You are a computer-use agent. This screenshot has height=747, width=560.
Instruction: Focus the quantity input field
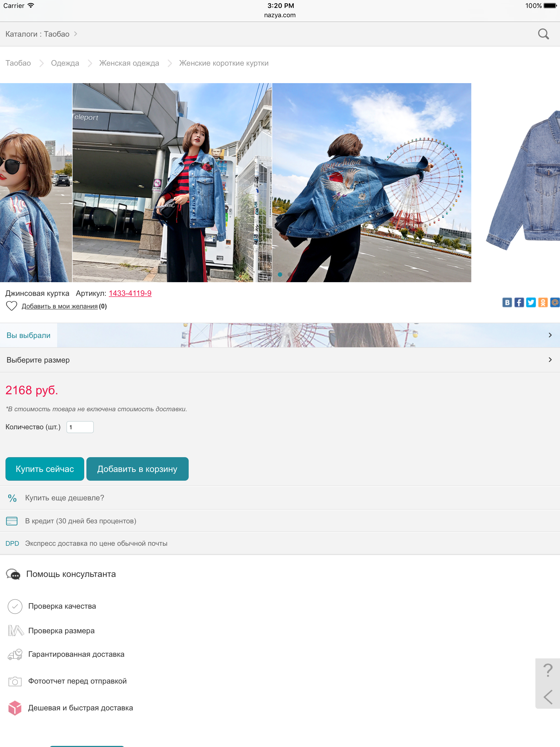coord(80,427)
